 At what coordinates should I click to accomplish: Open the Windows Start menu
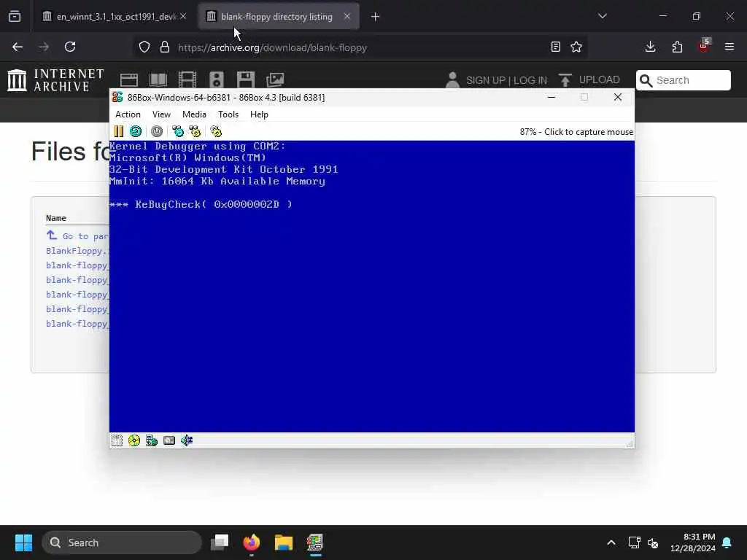(x=23, y=542)
